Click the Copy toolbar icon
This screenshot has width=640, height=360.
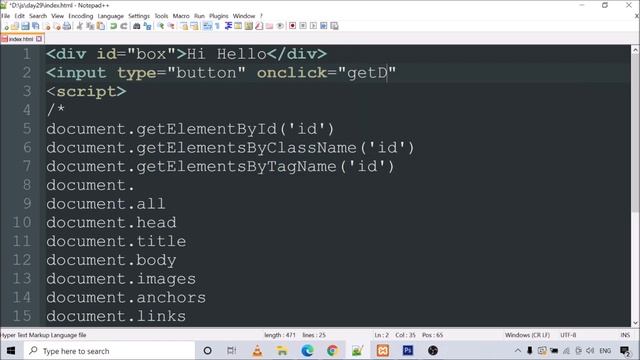[90, 26]
